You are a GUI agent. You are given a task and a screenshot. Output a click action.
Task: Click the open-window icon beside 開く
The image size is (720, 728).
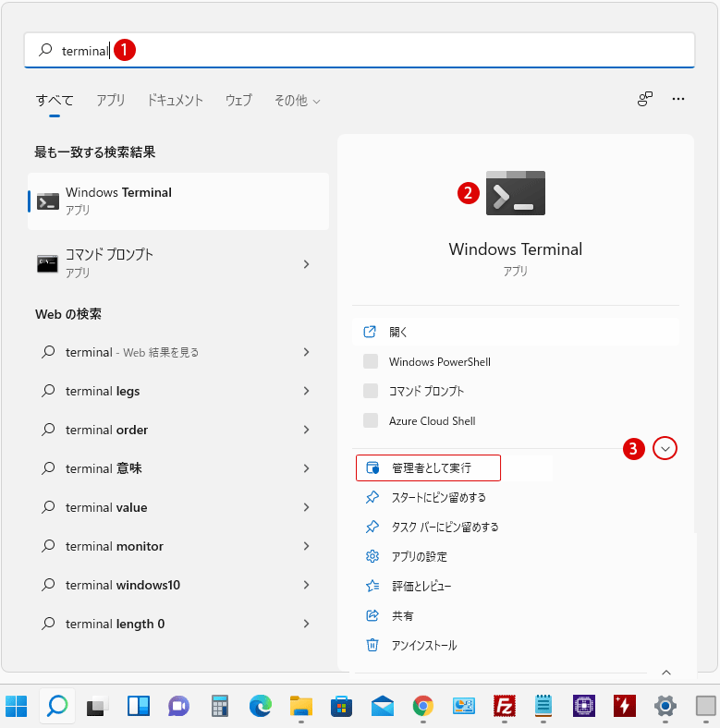pos(370,332)
